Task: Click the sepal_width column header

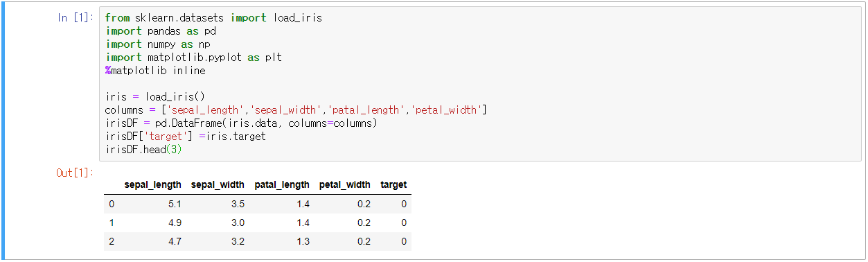Action: tap(218, 185)
